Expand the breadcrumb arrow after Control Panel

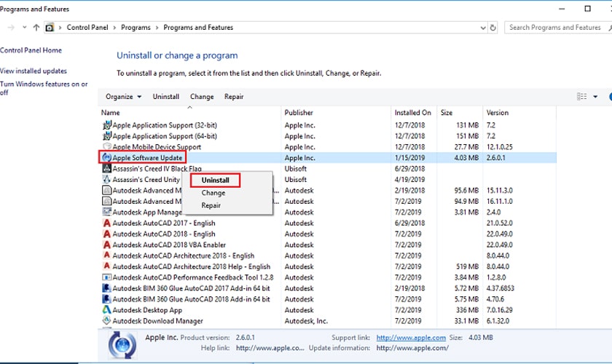(x=114, y=28)
